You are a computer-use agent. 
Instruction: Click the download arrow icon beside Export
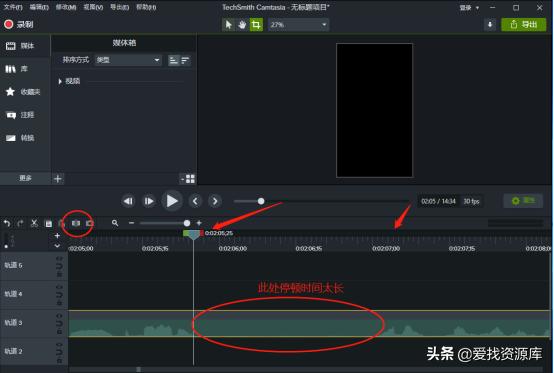pyautogui.click(x=490, y=24)
